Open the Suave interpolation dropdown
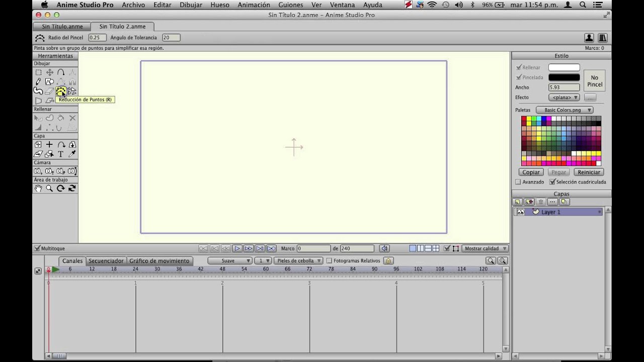This screenshot has width=644, height=362. coord(230,261)
